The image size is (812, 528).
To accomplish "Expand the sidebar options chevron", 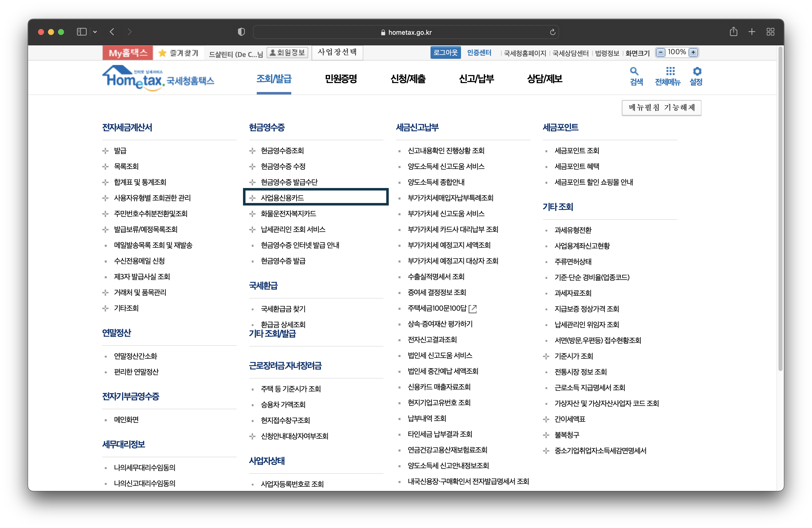I will pyautogui.click(x=95, y=32).
